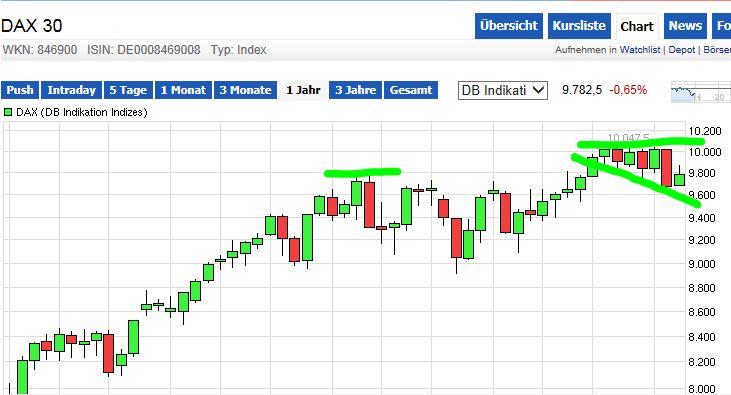
Task: Open the mini intraday chart thumbnail
Action: click(x=701, y=92)
